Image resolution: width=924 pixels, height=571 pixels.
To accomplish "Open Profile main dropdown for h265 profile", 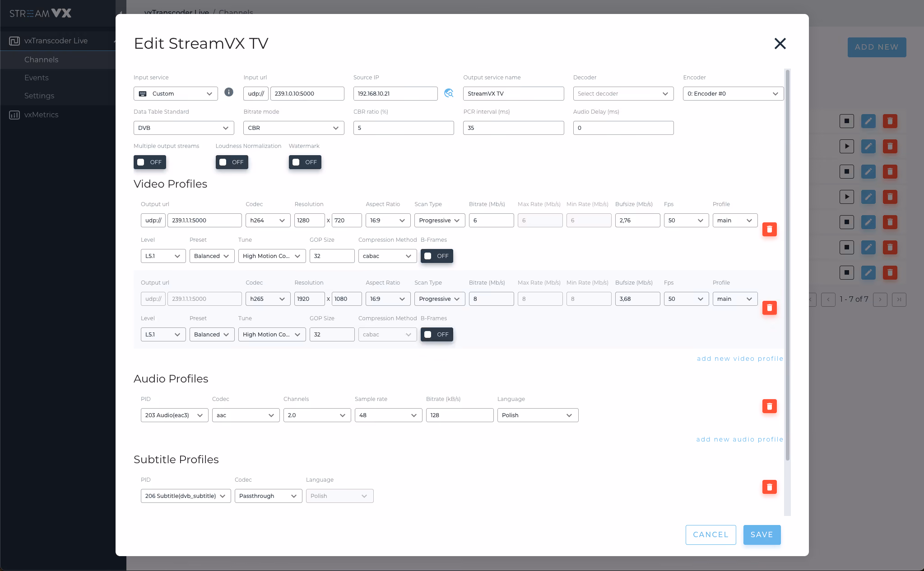I will tap(735, 299).
